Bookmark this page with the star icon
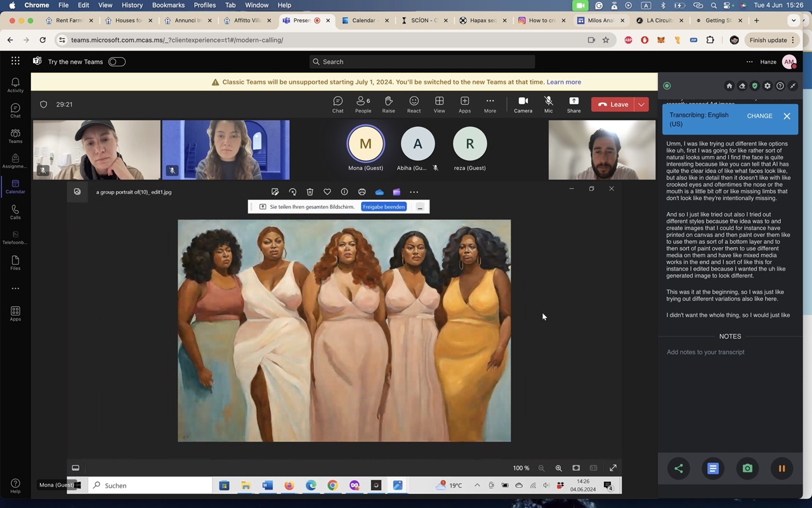 (606, 40)
